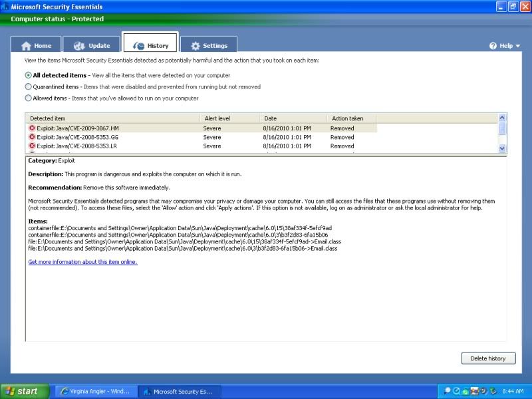Open Get more information about this item online
Image resolution: width=532 pixels, height=399 pixels.
pos(82,262)
